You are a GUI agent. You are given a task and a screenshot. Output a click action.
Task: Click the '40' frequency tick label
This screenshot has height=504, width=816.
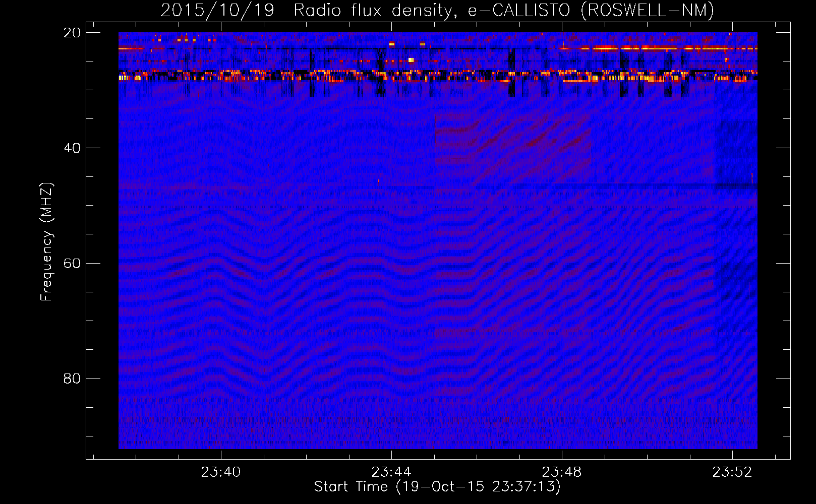coord(72,148)
